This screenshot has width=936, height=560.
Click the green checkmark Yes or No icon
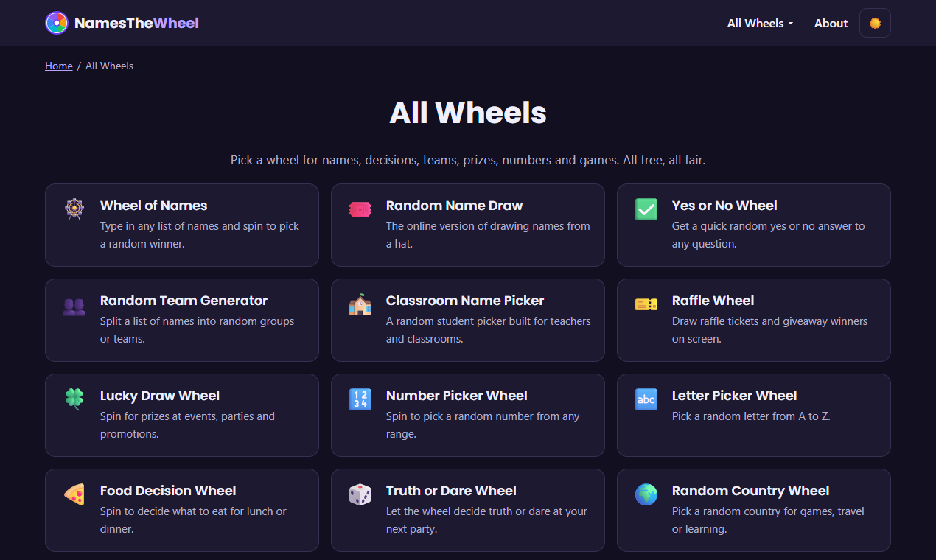click(x=646, y=209)
